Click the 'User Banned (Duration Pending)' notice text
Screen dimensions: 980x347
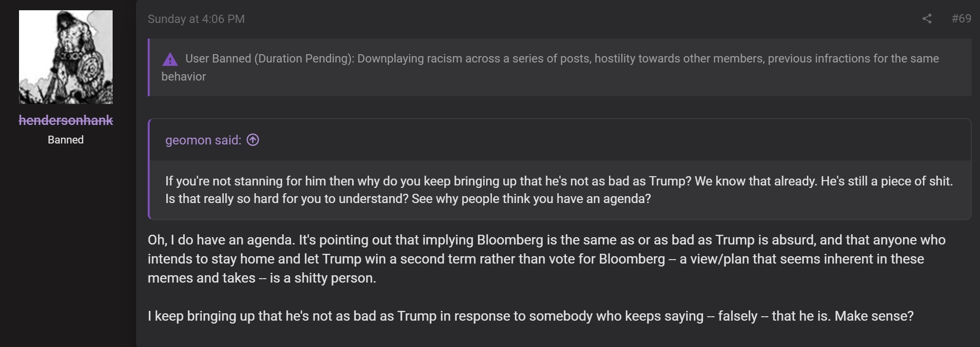coord(270,59)
